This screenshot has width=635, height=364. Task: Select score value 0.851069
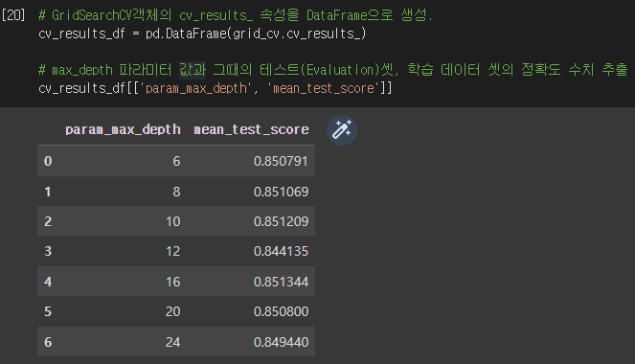pyautogui.click(x=281, y=192)
